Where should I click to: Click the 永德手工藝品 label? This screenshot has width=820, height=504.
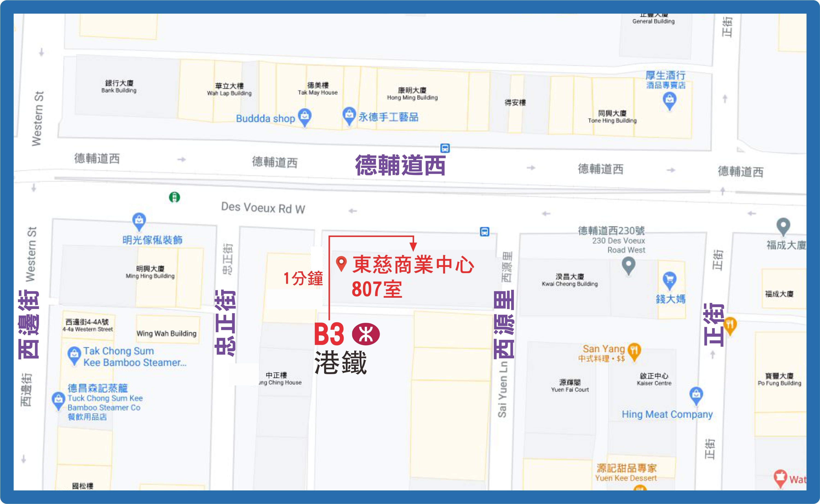tap(389, 117)
